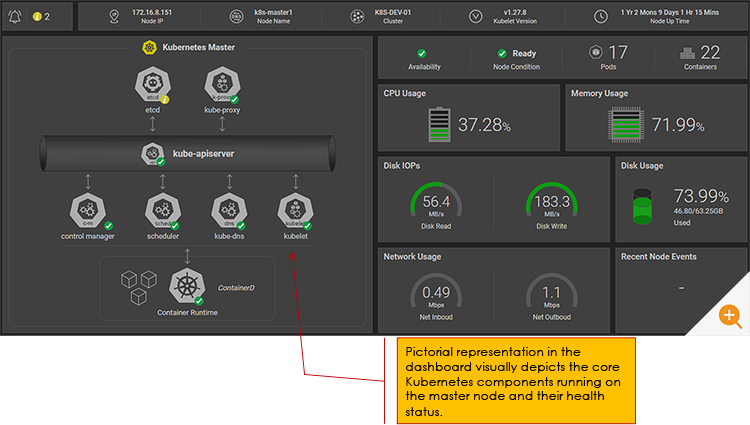
Task: Click the Disk IOPs panel title
Action: 402,166
